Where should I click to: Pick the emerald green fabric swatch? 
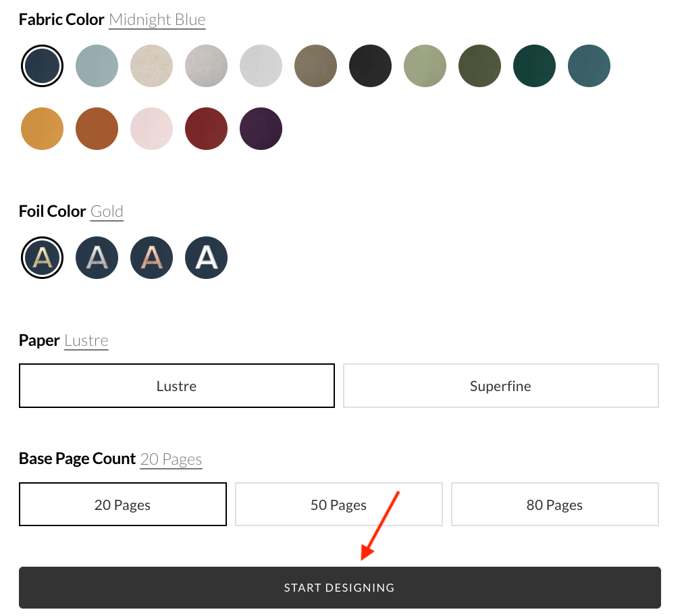tap(535, 66)
